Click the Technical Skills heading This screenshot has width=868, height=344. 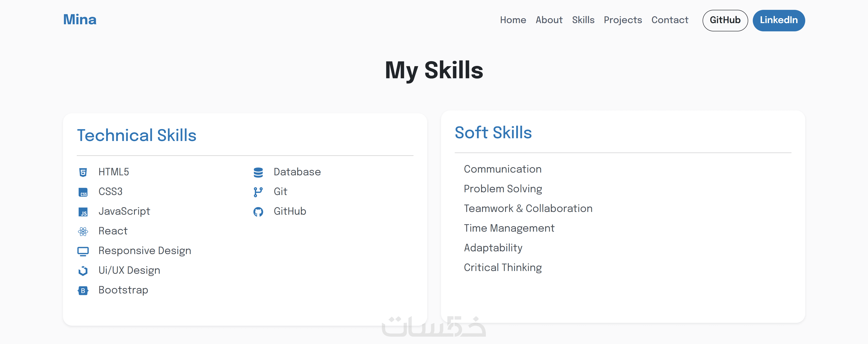[x=137, y=135]
